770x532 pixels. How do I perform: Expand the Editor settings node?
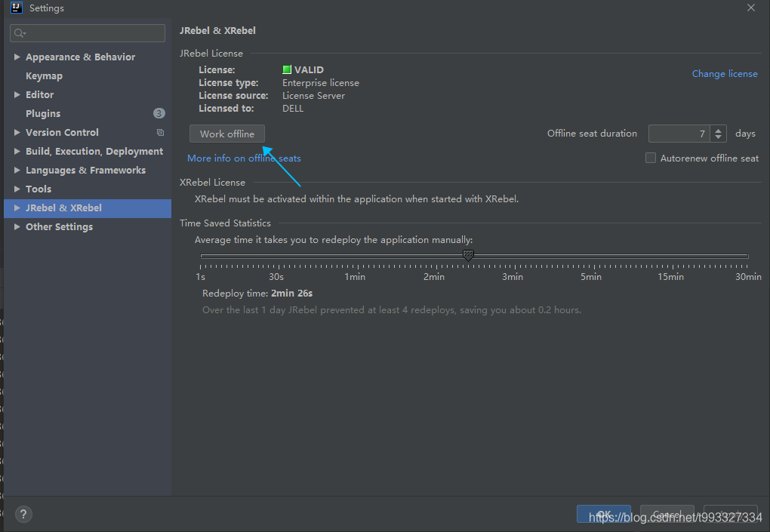[x=17, y=95]
